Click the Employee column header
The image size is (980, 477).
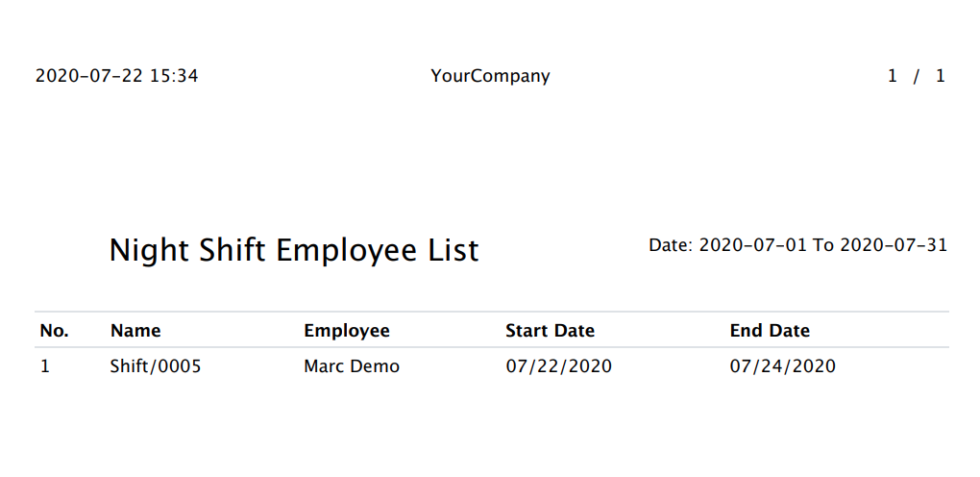(x=347, y=331)
